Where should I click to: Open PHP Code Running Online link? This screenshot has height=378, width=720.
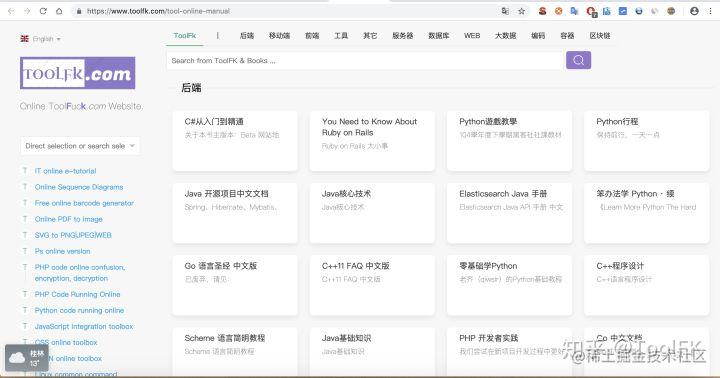click(77, 294)
